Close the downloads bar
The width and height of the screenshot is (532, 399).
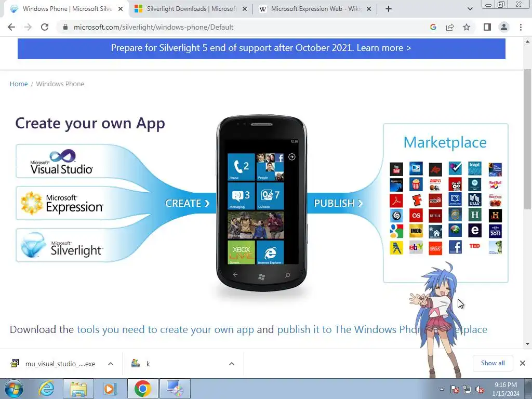[523, 363]
